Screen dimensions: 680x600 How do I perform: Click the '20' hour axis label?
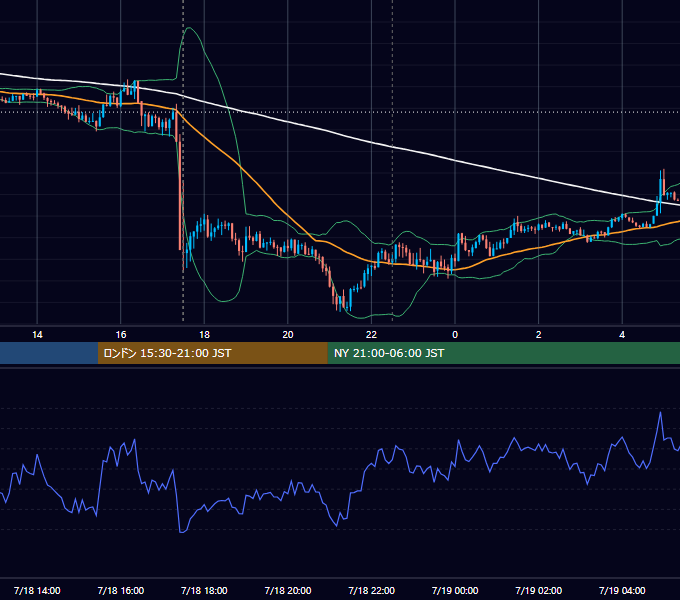pyautogui.click(x=288, y=335)
